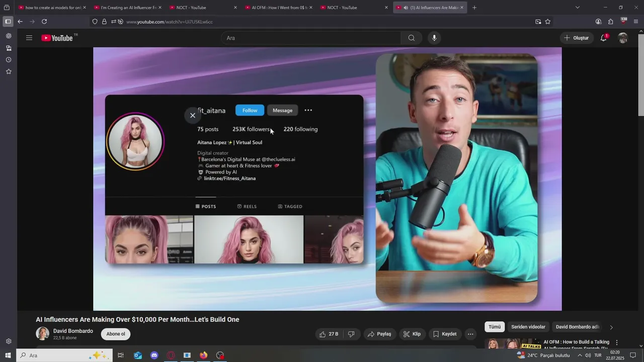Open the weather widget showing 24°C
644x362 pixels.
543,355
